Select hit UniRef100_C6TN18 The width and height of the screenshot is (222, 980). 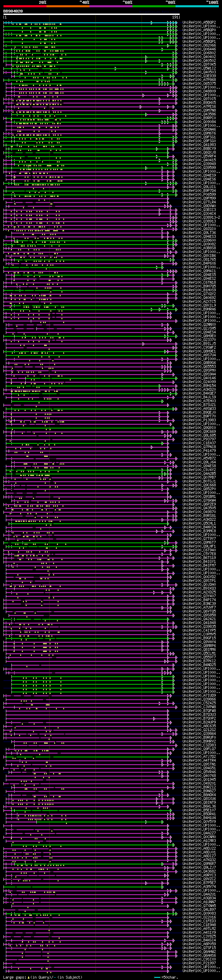pos(199,282)
